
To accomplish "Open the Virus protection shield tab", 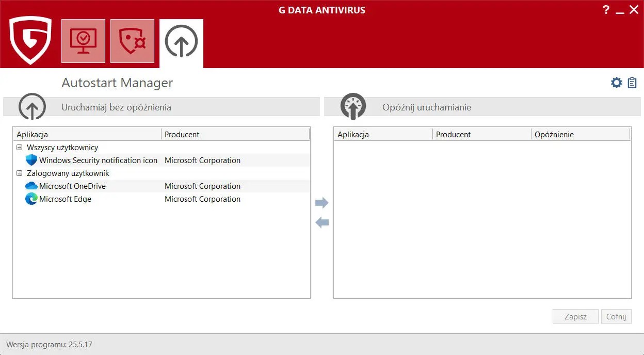I will 132,41.
